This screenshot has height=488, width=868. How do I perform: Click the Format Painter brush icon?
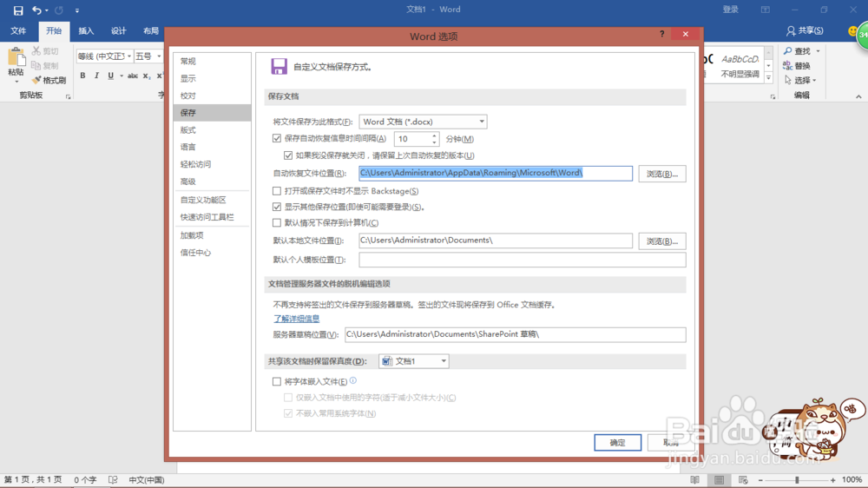tap(36, 80)
